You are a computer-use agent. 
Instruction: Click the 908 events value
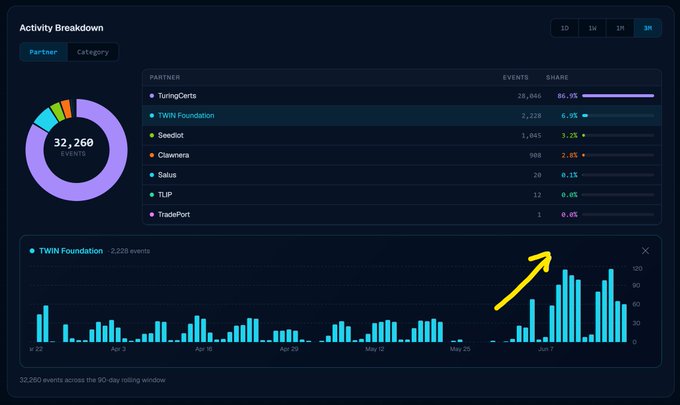535,155
